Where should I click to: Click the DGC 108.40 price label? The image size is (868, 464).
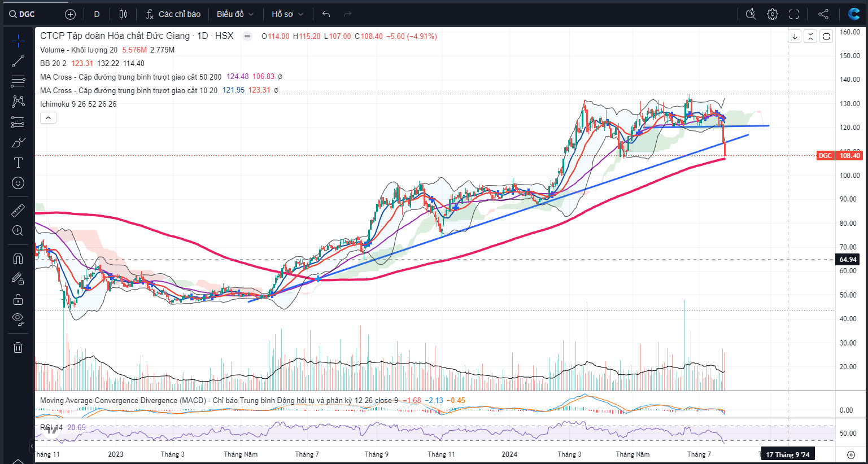click(x=839, y=155)
